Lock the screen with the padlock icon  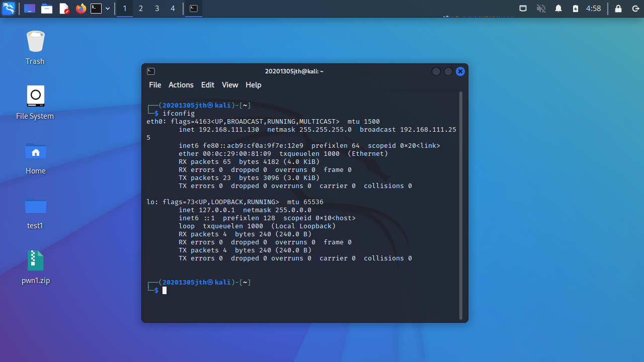coord(618,9)
